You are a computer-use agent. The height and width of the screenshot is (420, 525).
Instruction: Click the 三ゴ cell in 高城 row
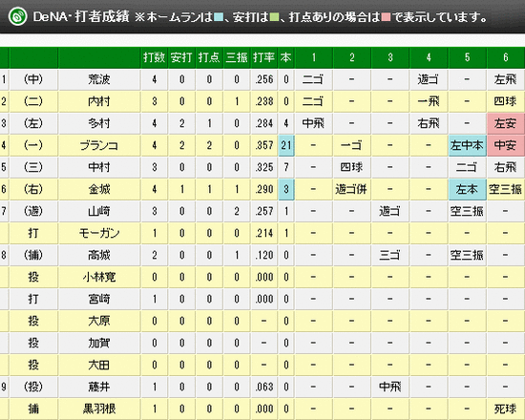[x=390, y=255]
